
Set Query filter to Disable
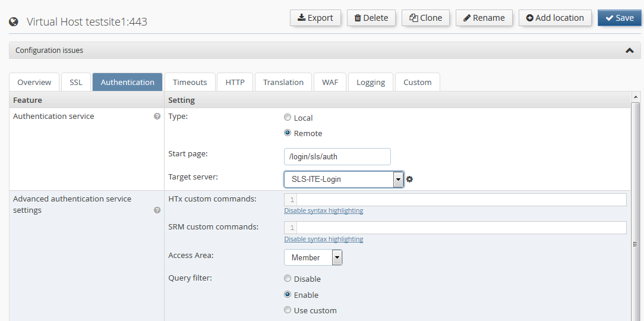click(x=288, y=279)
